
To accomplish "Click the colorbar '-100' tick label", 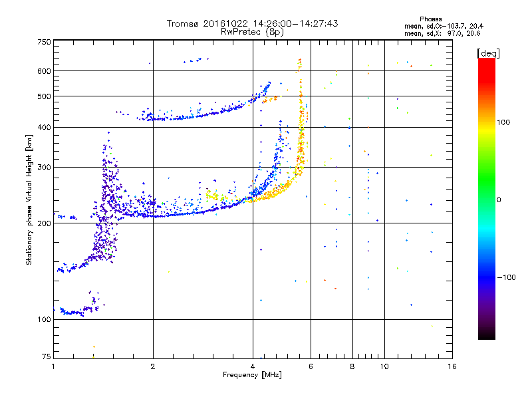I will coord(506,277).
